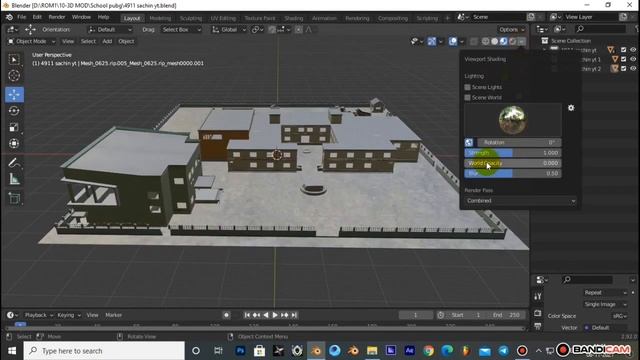Activate the Rotate tool
This screenshot has height=360, width=640.
pyautogui.click(x=14, y=111)
